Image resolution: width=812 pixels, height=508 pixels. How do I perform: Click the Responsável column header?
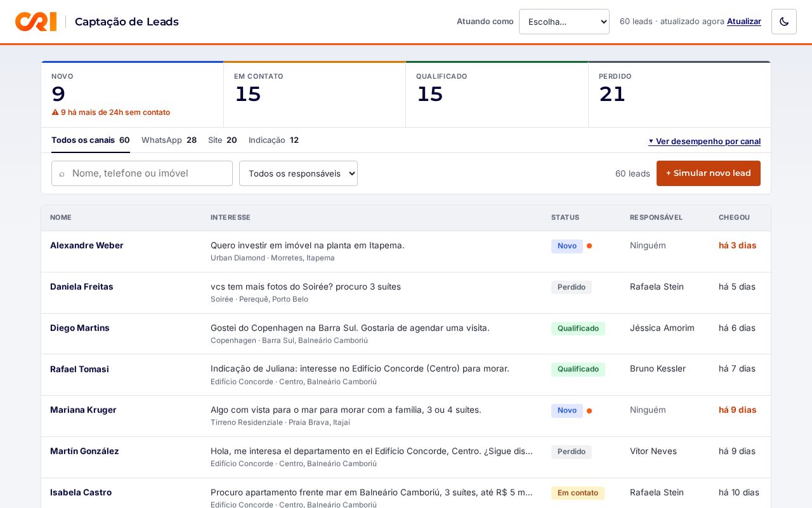click(x=656, y=217)
